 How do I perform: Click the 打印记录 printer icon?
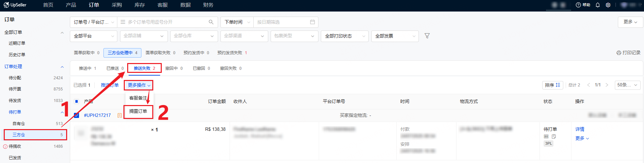pyautogui.click(x=619, y=53)
